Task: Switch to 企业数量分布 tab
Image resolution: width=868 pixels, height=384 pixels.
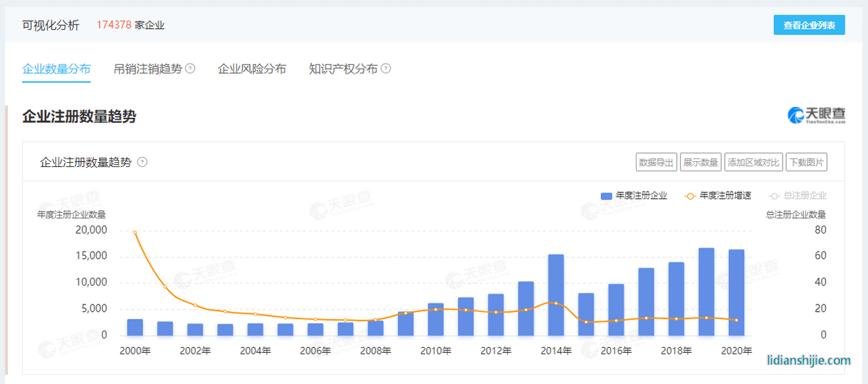Action: pos(56,69)
